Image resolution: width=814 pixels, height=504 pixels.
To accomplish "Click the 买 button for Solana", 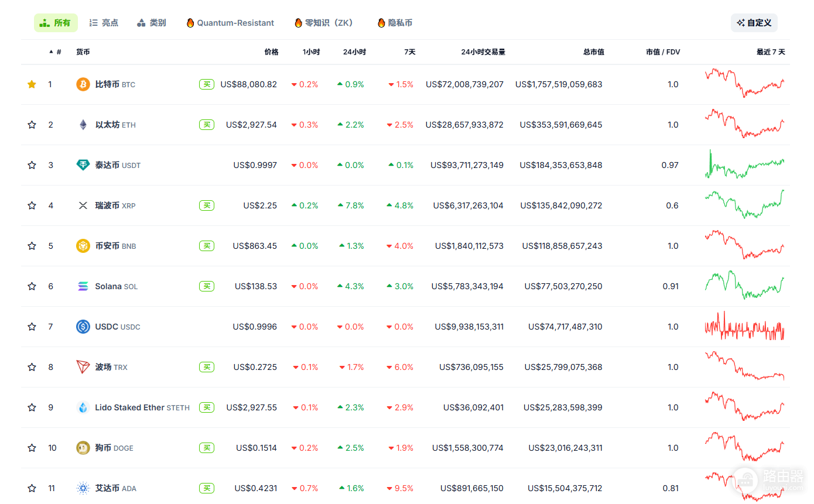I will click(x=207, y=286).
